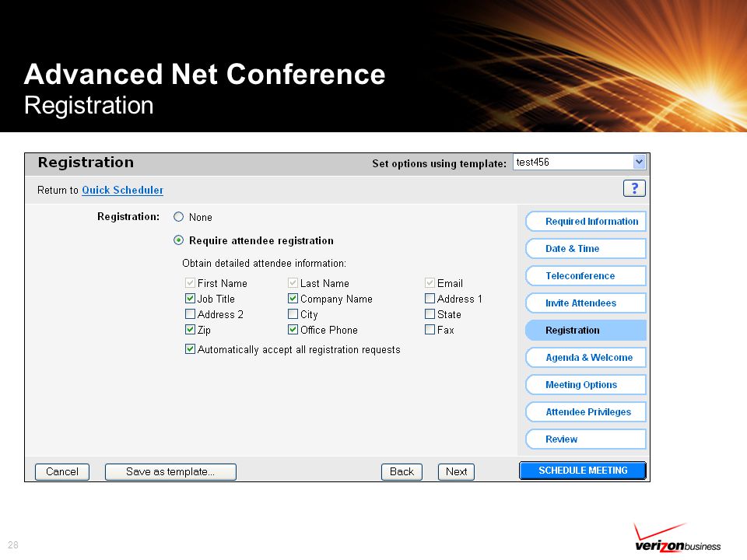Enable the City checkbox
This screenshot has width=747, height=560.
click(x=293, y=314)
